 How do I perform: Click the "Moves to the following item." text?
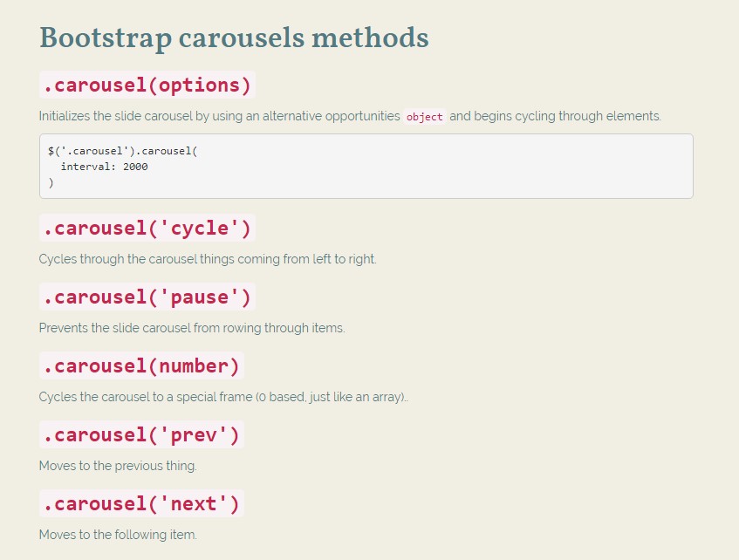point(118,535)
